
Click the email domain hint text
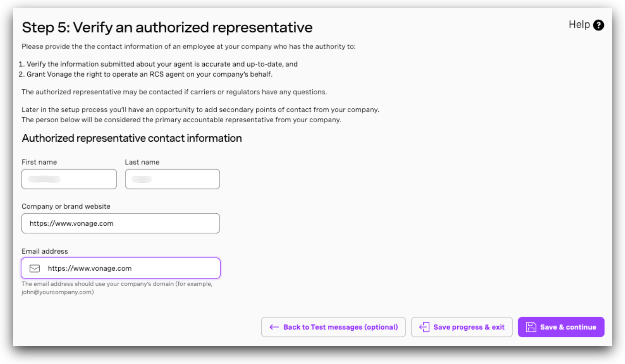[x=116, y=288]
